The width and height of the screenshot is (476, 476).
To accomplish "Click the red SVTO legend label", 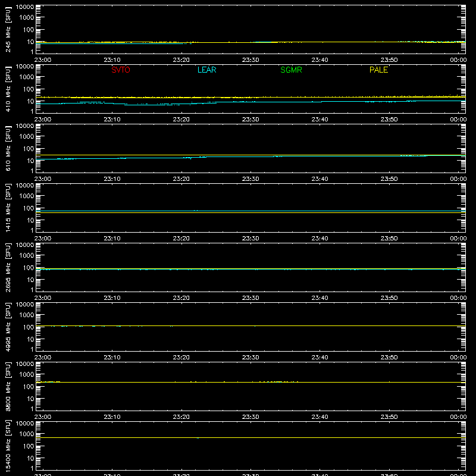I will click(121, 70).
